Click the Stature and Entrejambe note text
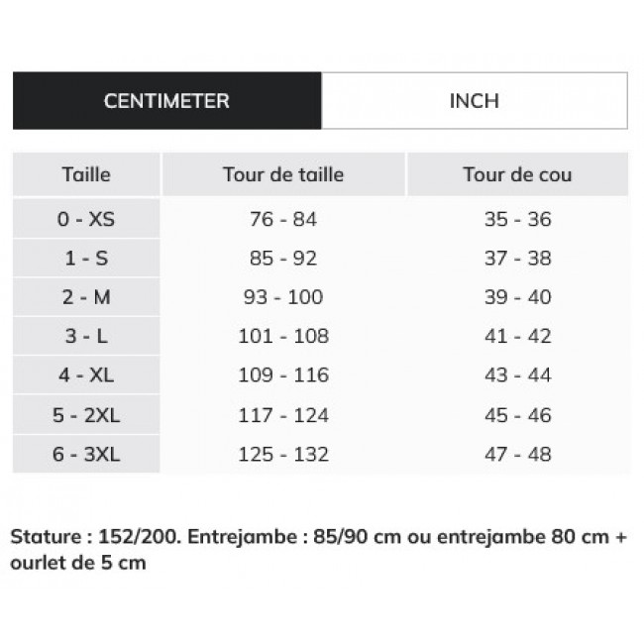The width and height of the screenshot is (644, 644). pyautogui.click(x=319, y=550)
